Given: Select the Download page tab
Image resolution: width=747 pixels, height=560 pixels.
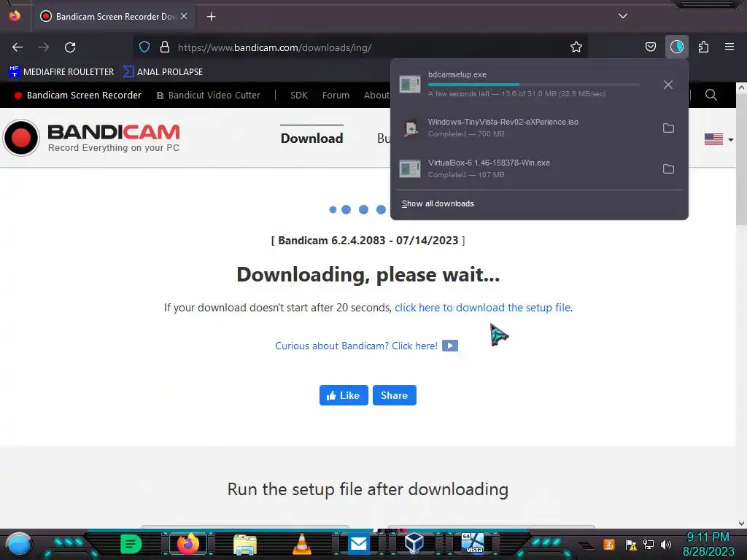Looking at the screenshot, I should (311, 138).
